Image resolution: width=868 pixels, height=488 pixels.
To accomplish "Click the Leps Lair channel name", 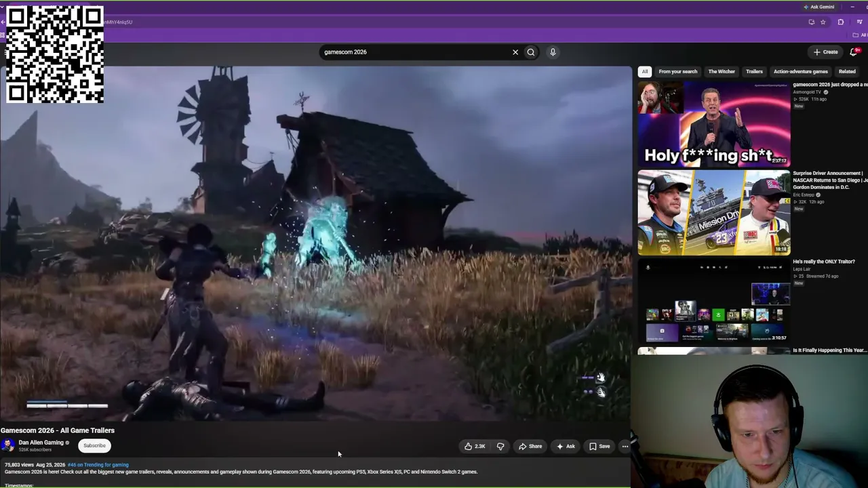I will coord(802,269).
